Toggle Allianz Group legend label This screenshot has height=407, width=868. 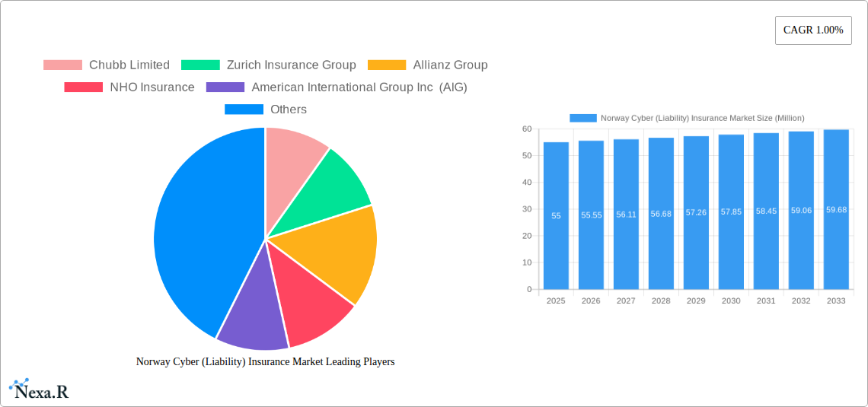(450, 65)
